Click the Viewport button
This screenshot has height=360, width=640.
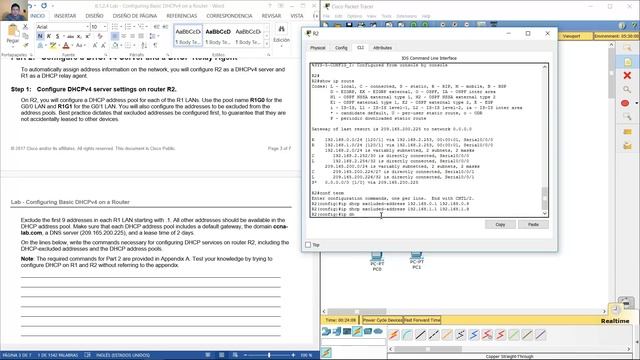click(571, 36)
